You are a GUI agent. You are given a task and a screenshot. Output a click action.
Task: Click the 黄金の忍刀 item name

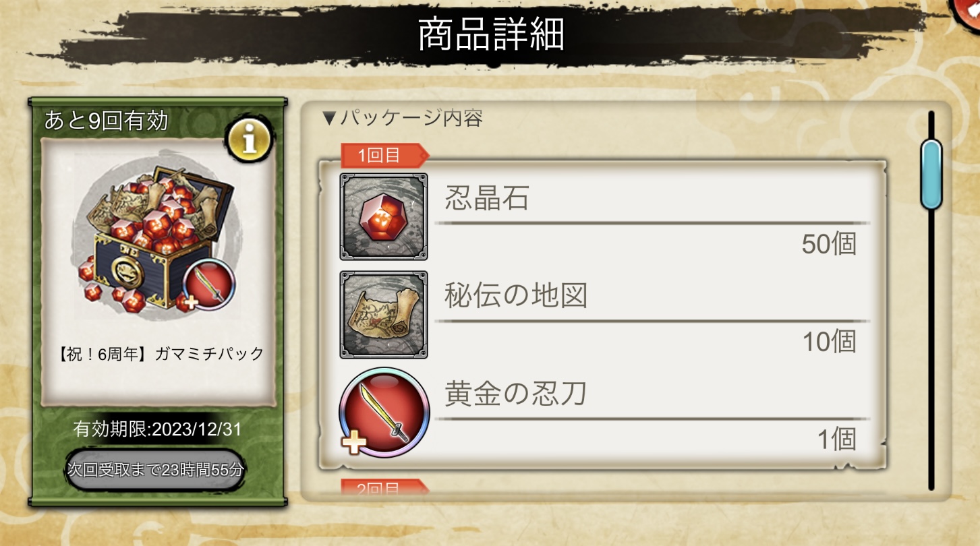(x=515, y=394)
